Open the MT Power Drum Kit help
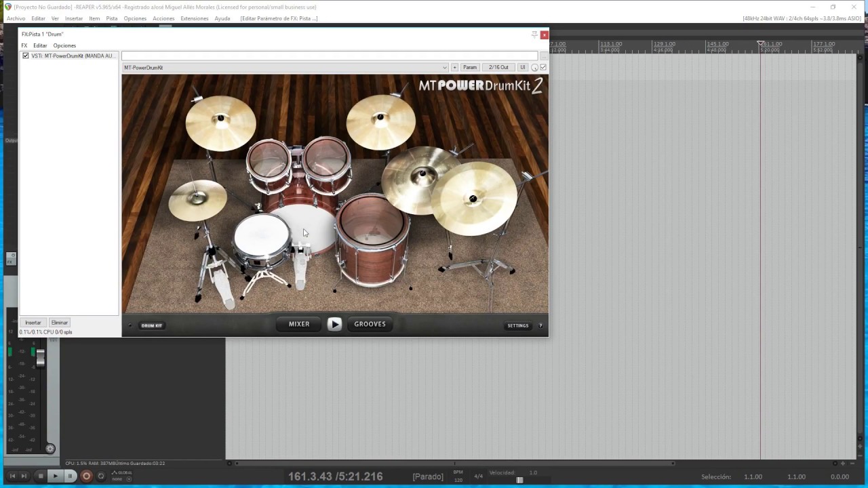Screen dimensions: 868x488 click(x=540, y=325)
